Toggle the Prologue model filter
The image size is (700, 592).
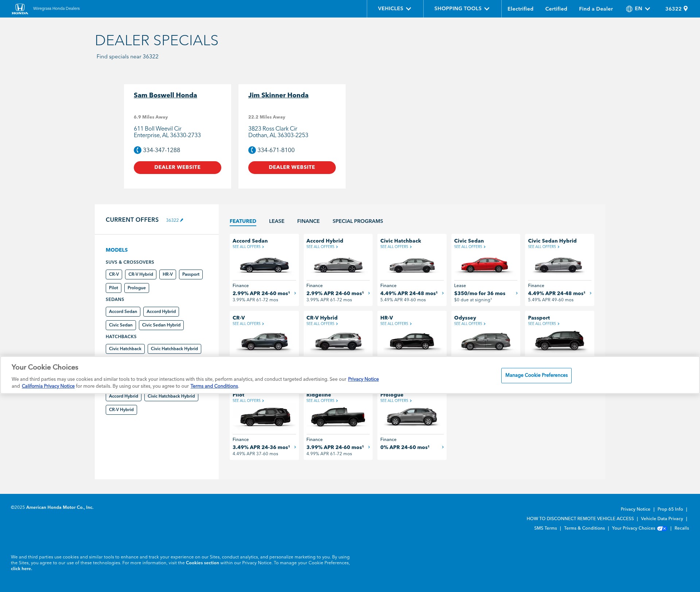137,288
